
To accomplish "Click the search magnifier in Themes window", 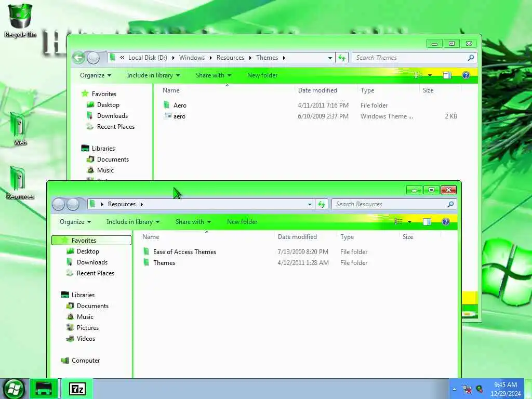I will 471,58.
